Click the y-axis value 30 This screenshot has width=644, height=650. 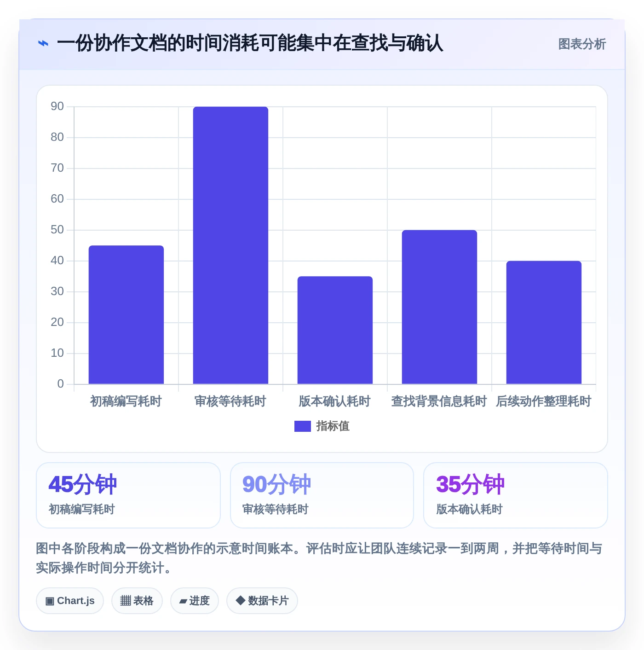(57, 291)
